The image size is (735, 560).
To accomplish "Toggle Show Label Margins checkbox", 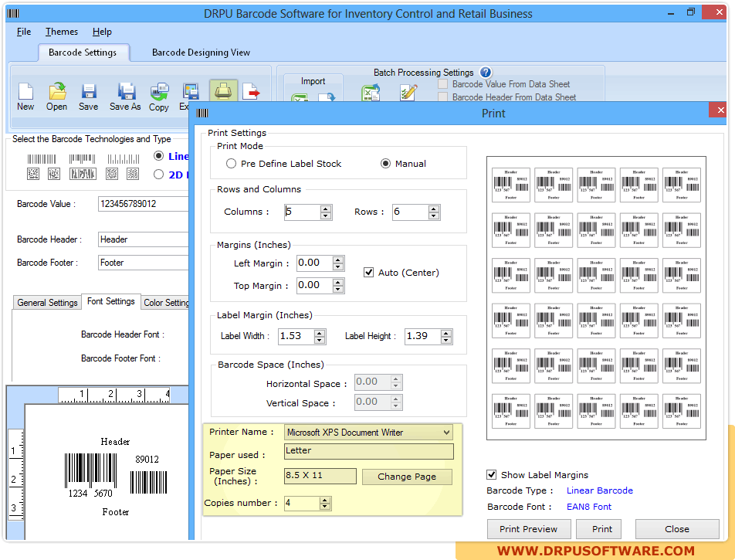I will click(x=491, y=474).
